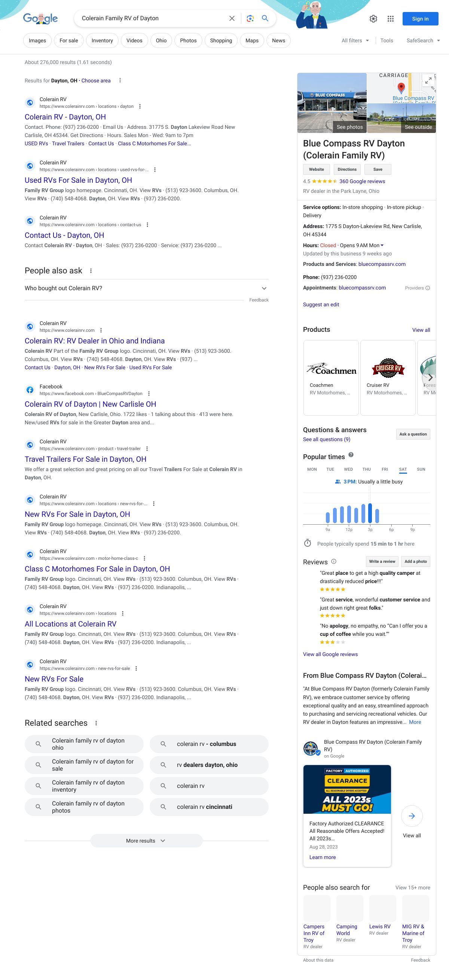Open the Google apps grid icon

[x=391, y=19]
